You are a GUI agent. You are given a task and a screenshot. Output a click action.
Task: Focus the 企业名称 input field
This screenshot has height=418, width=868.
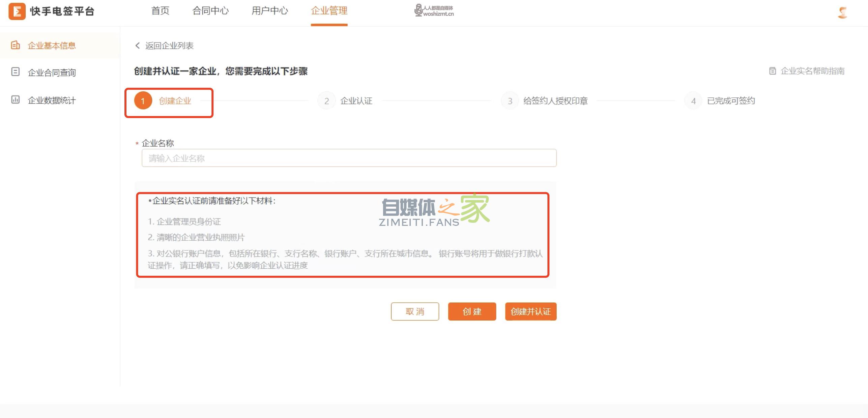click(349, 158)
